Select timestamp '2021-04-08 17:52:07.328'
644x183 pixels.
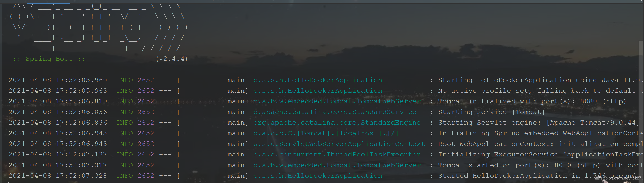[58, 176]
